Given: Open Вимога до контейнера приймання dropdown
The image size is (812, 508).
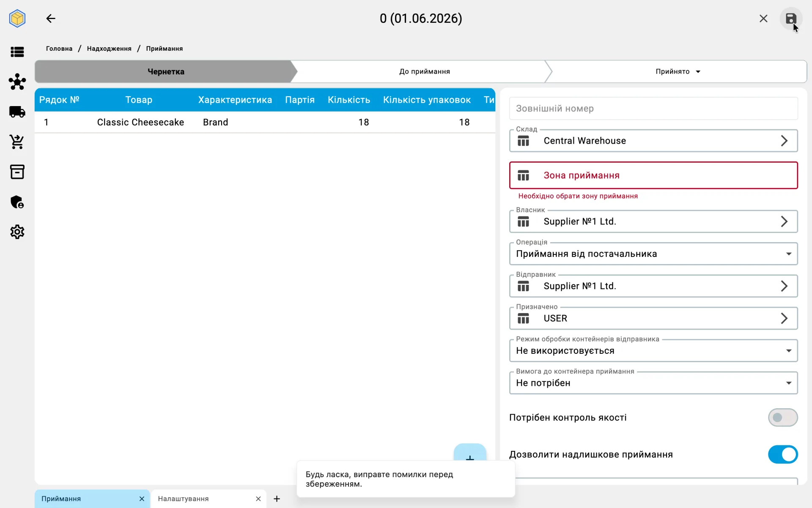Looking at the screenshot, I should pos(653,383).
